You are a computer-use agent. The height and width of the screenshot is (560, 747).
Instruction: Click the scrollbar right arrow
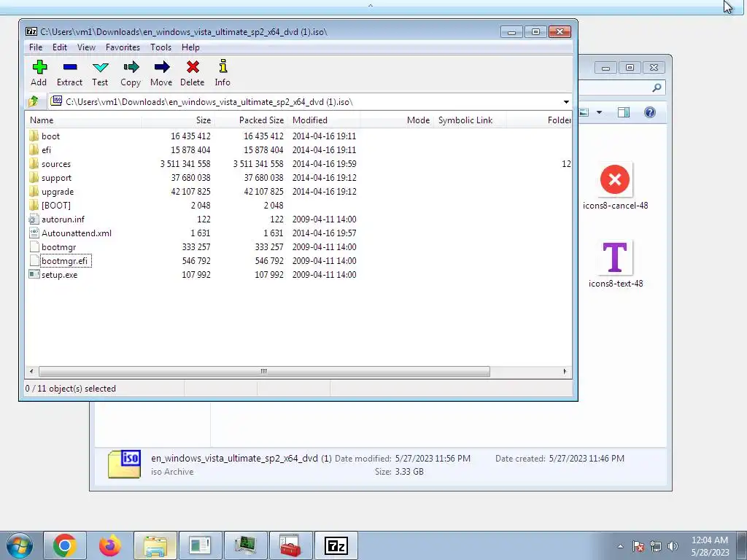point(565,371)
